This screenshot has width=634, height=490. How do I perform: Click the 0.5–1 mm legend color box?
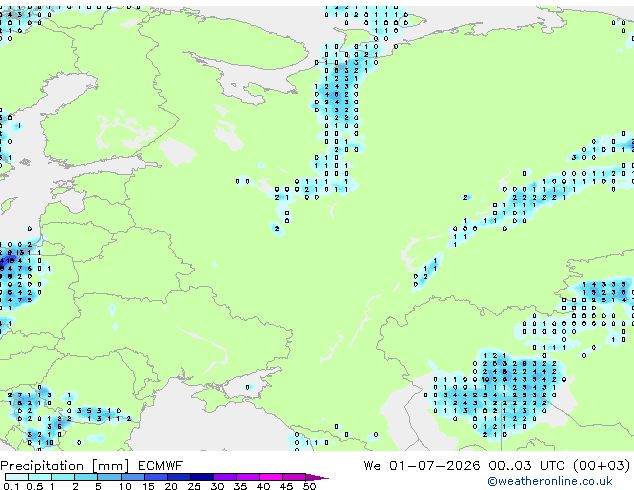click(40, 477)
